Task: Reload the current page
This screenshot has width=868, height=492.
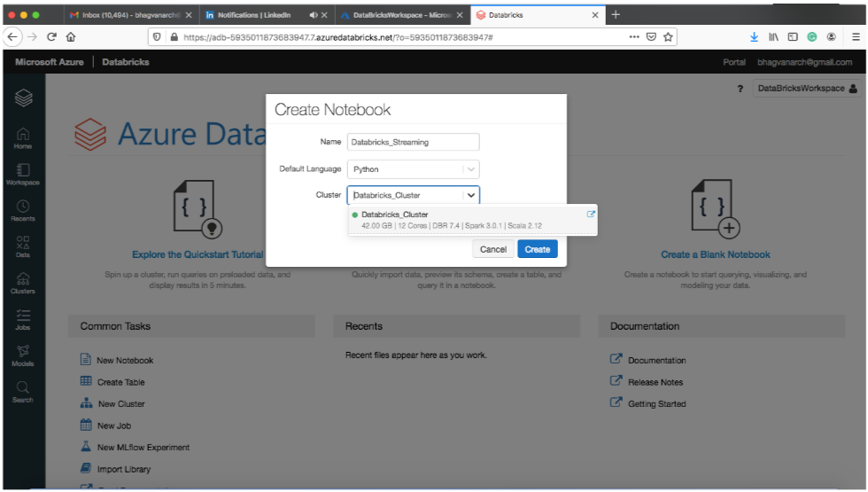Action: click(x=51, y=37)
